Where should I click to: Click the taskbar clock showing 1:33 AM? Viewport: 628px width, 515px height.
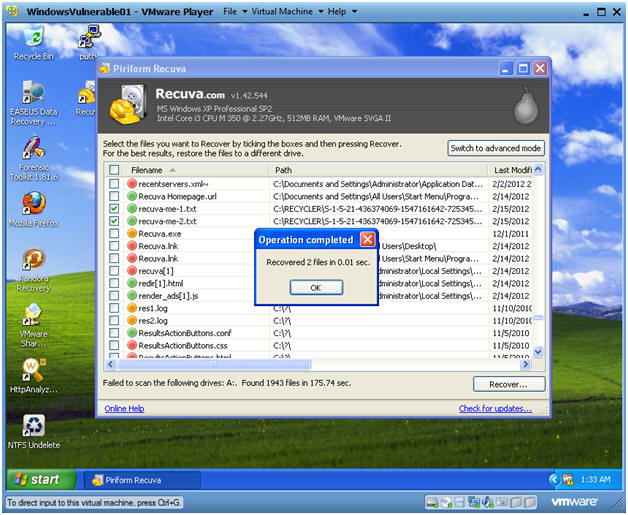coord(596,479)
